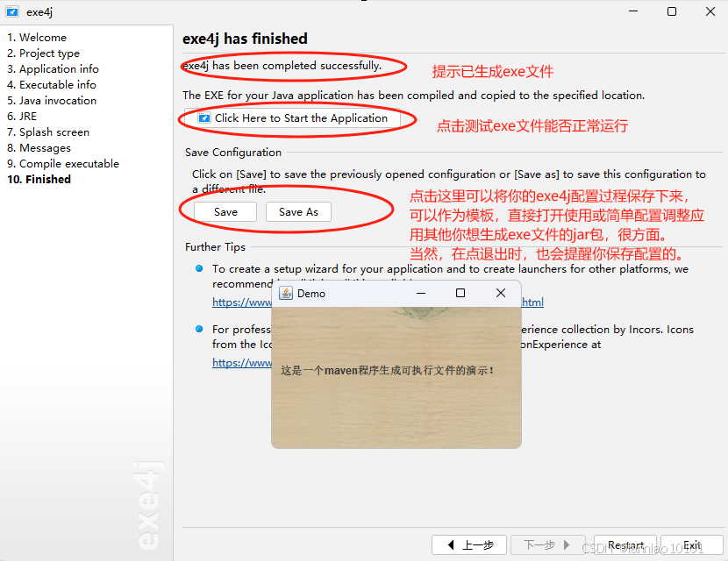This screenshot has width=728, height=562.
Task: Maximize the Demo window
Action: tap(460, 293)
